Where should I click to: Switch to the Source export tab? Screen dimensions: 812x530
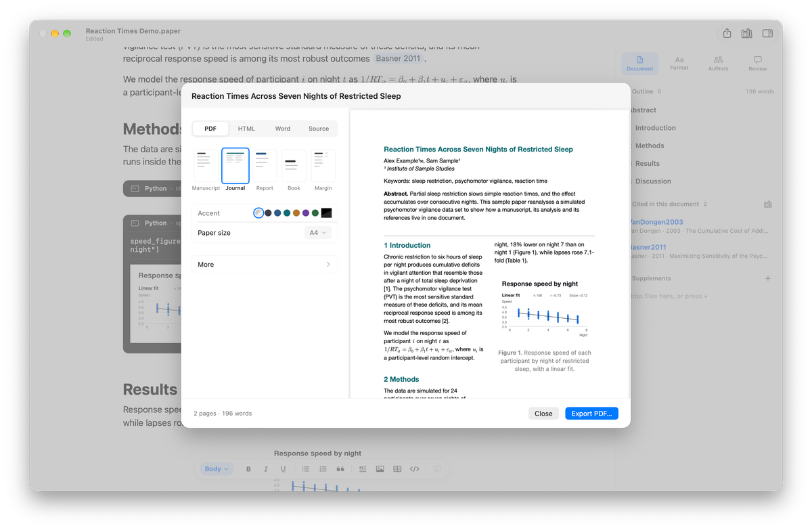click(319, 129)
